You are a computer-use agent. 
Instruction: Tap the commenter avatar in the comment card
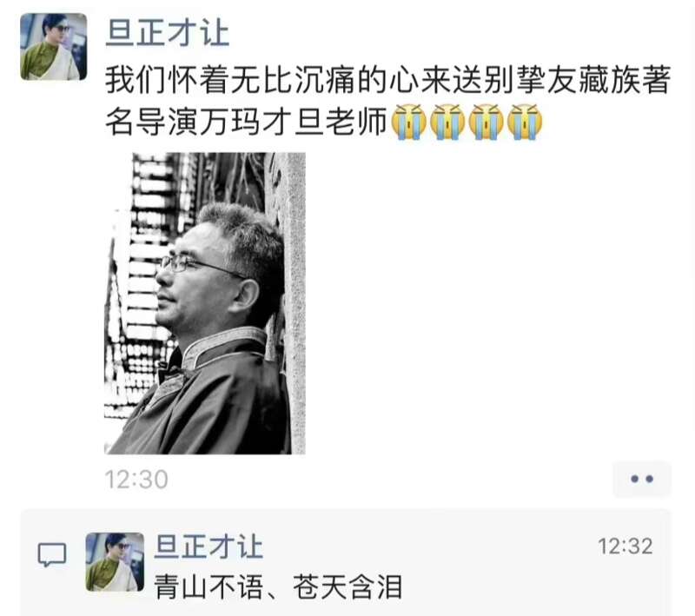pyautogui.click(x=115, y=562)
